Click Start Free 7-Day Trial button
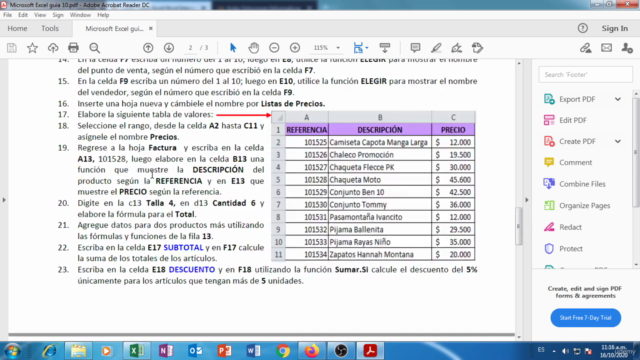640x360 pixels. [x=585, y=318]
